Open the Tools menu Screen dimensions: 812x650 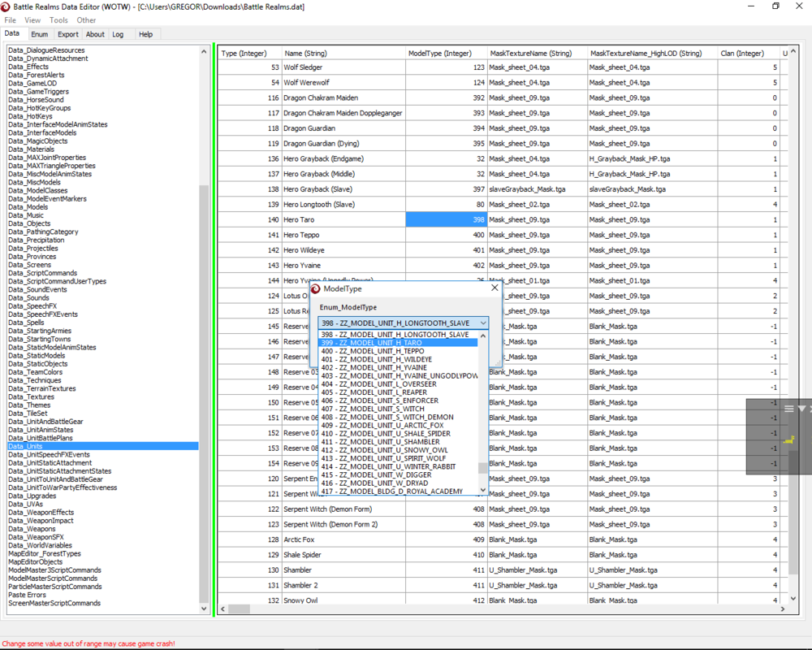pyautogui.click(x=58, y=20)
